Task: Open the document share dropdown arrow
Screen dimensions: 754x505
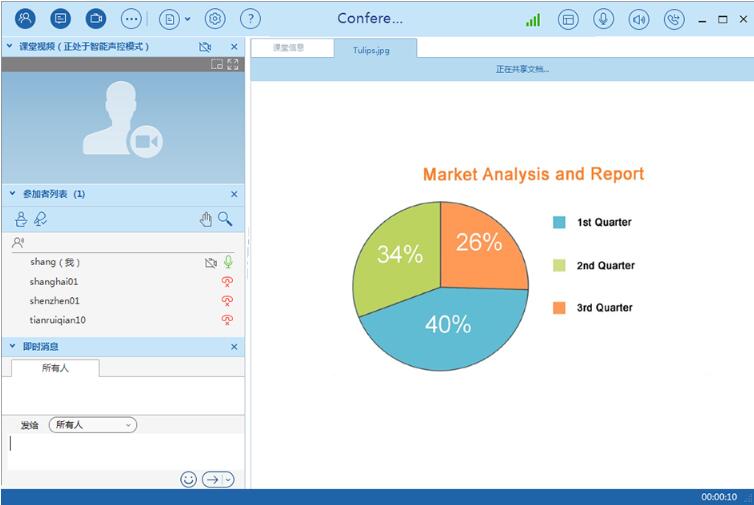Action: tap(187, 19)
